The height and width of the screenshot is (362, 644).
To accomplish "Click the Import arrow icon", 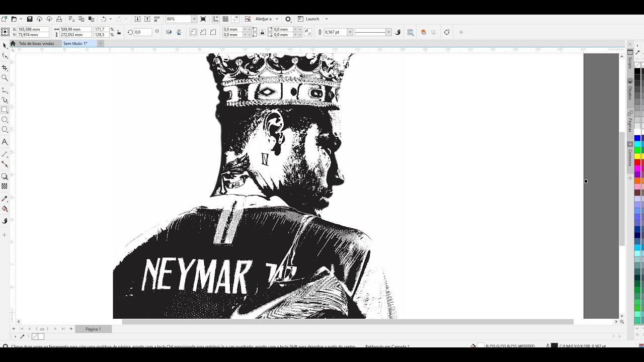I will (x=137, y=19).
